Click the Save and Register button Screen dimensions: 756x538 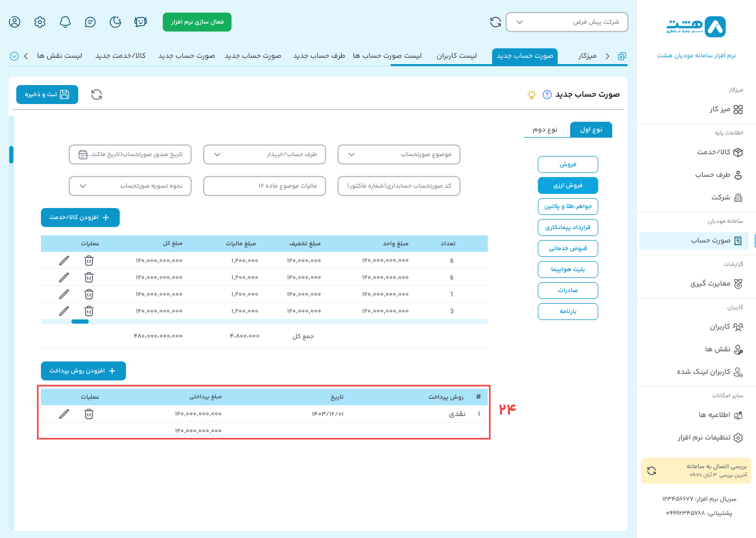pos(47,95)
